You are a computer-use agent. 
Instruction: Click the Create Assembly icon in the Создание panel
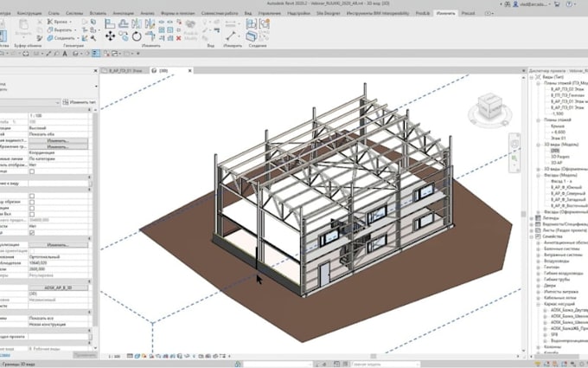point(252,24)
